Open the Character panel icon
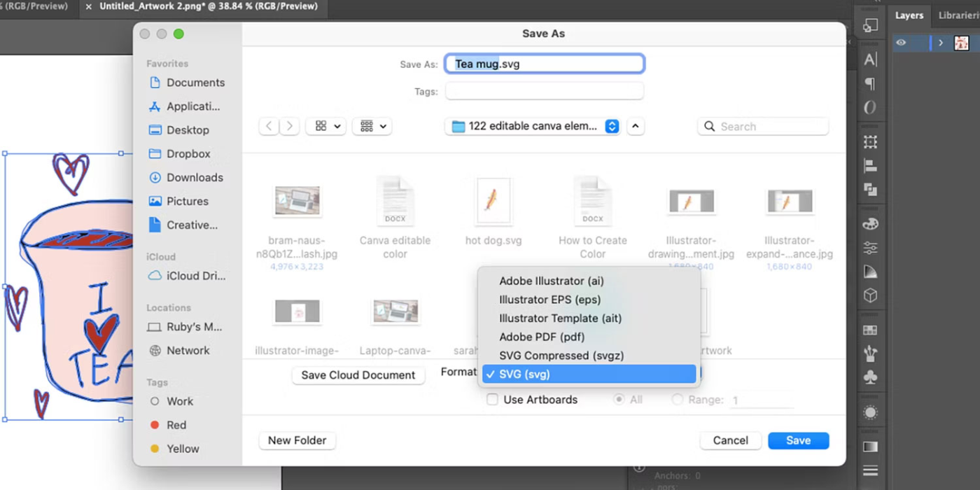 point(870,60)
